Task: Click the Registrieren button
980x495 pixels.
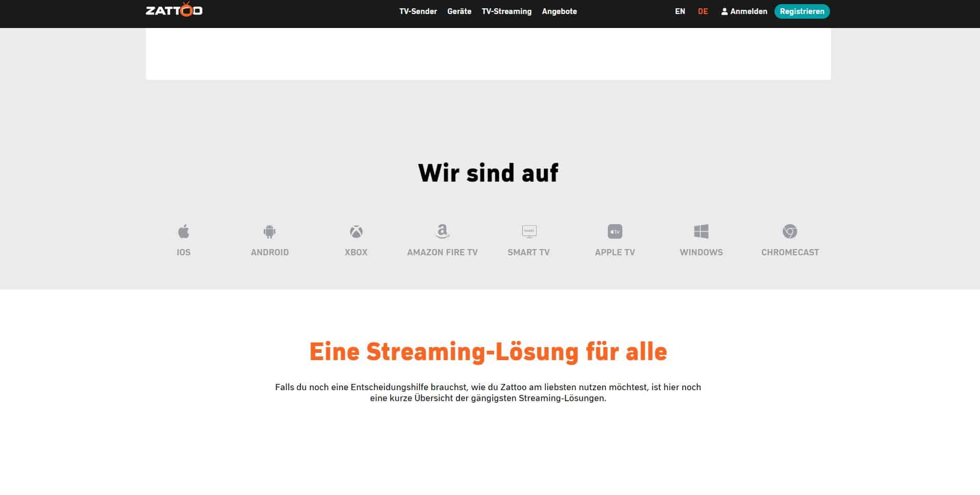Action: (x=802, y=11)
